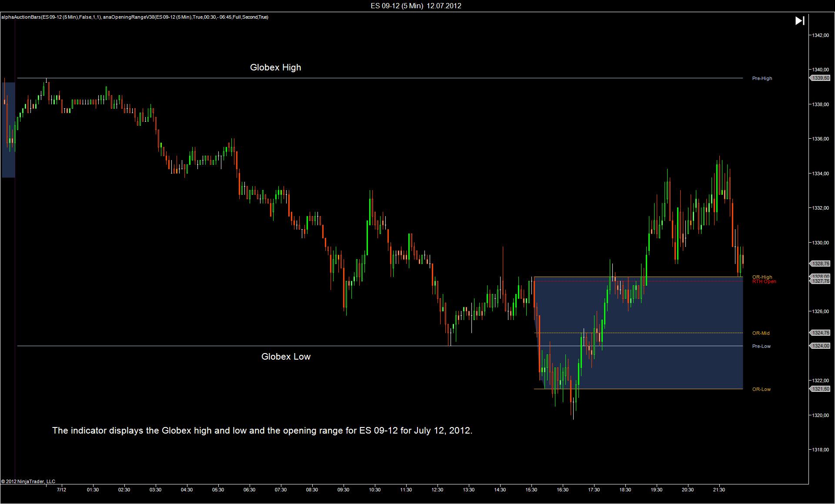
Task: Click the 1342,00 price axis label
Action: [x=820, y=35]
